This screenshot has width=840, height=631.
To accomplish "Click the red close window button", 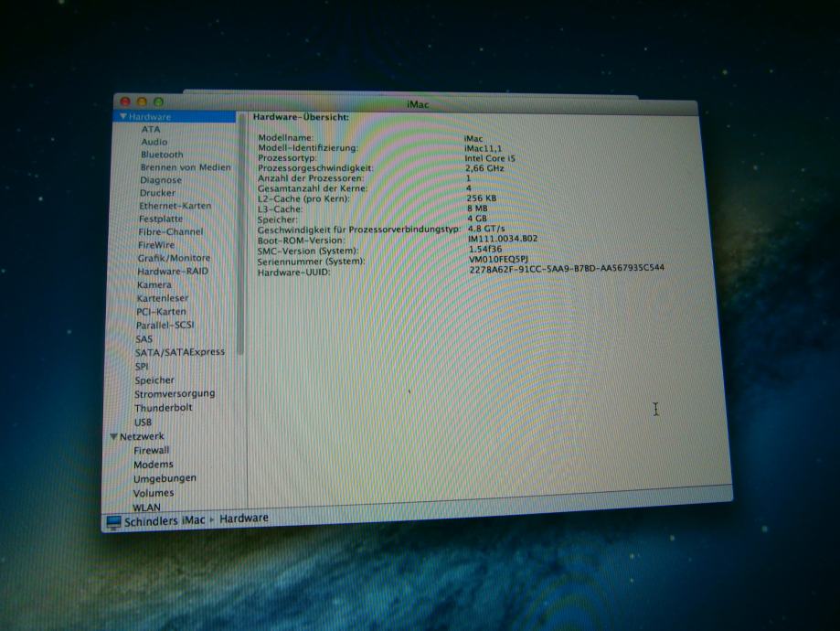I will tap(125, 102).
